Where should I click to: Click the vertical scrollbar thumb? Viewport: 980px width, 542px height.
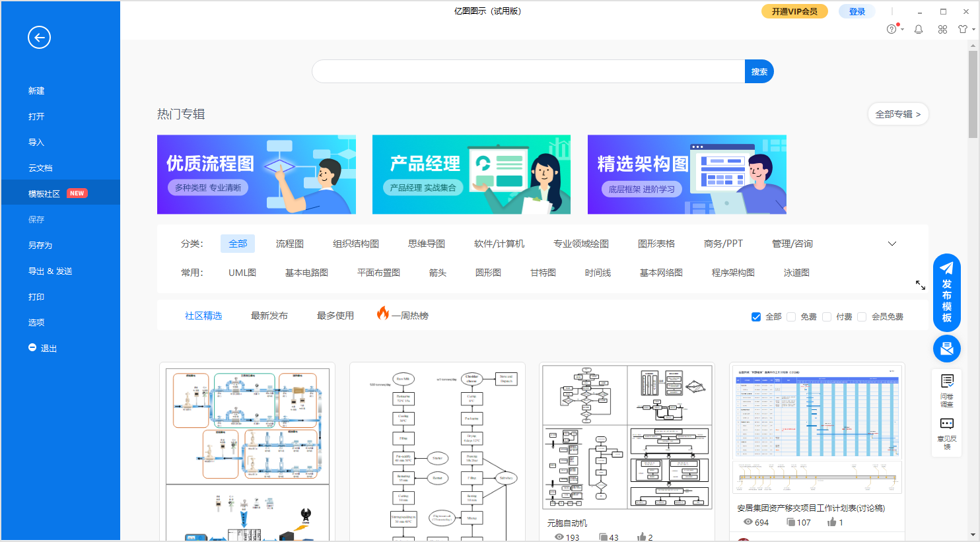click(x=973, y=94)
